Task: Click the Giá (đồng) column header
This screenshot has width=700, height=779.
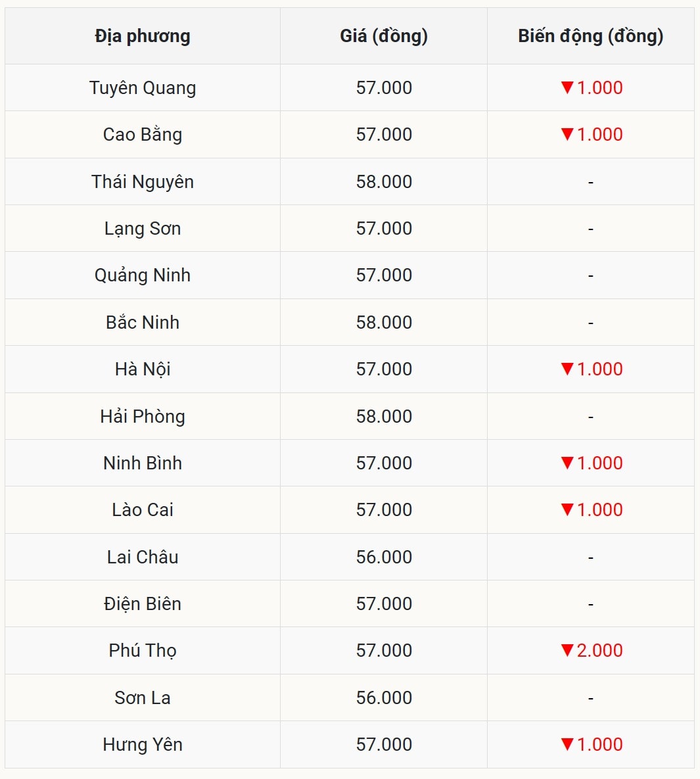Action: click(384, 36)
